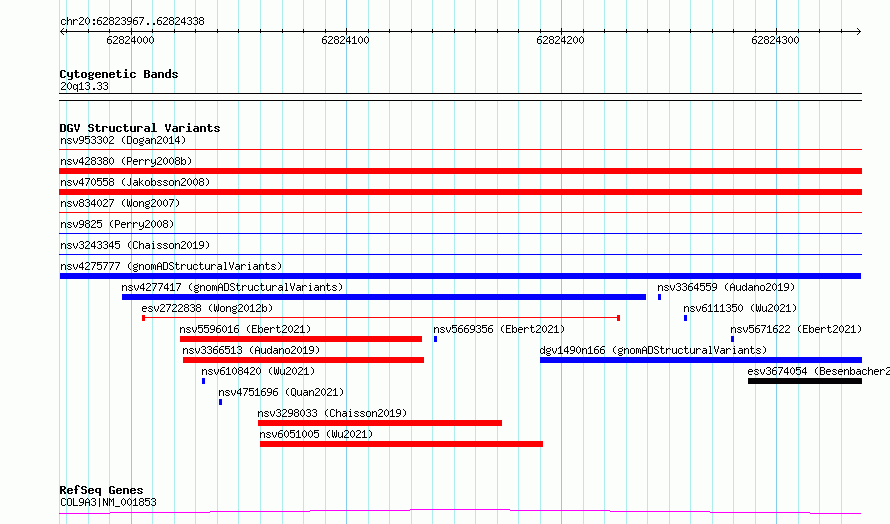The width and height of the screenshot is (890, 524).
Task: Click the RefSeq Genes track heading
Action: (101, 490)
